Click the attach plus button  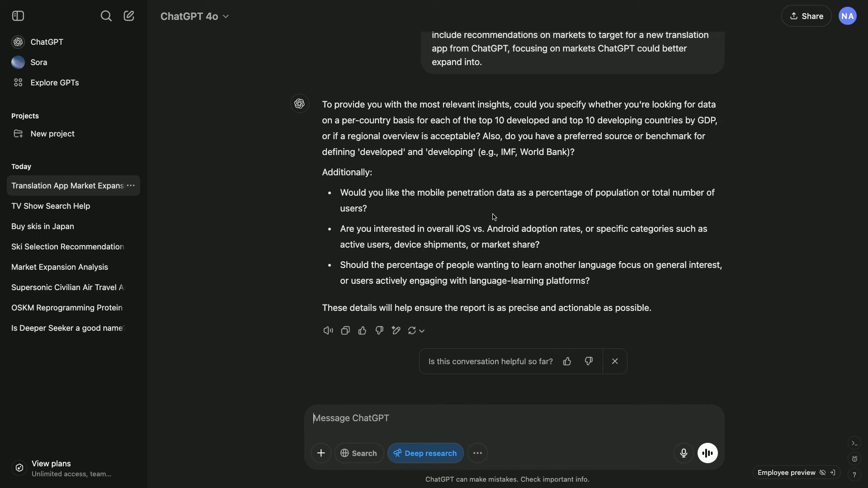tap(321, 453)
